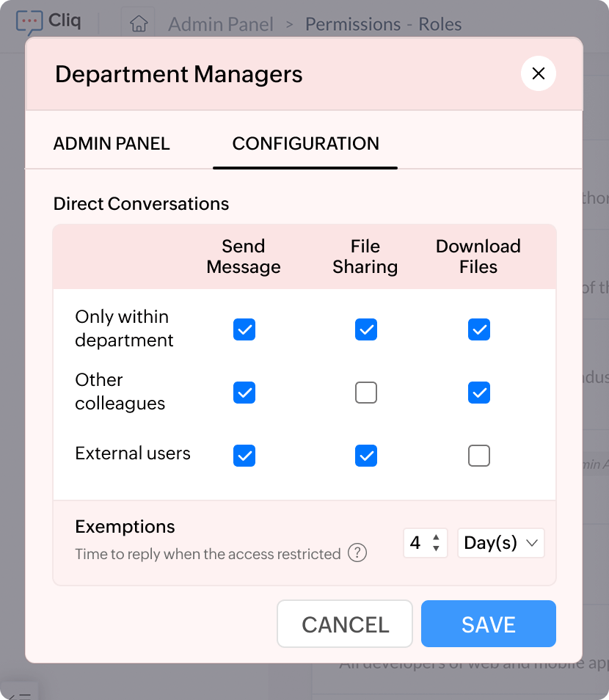Image resolution: width=609 pixels, height=700 pixels.
Task: Switch to the Admin Panel tab
Action: pyautogui.click(x=111, y=144)
